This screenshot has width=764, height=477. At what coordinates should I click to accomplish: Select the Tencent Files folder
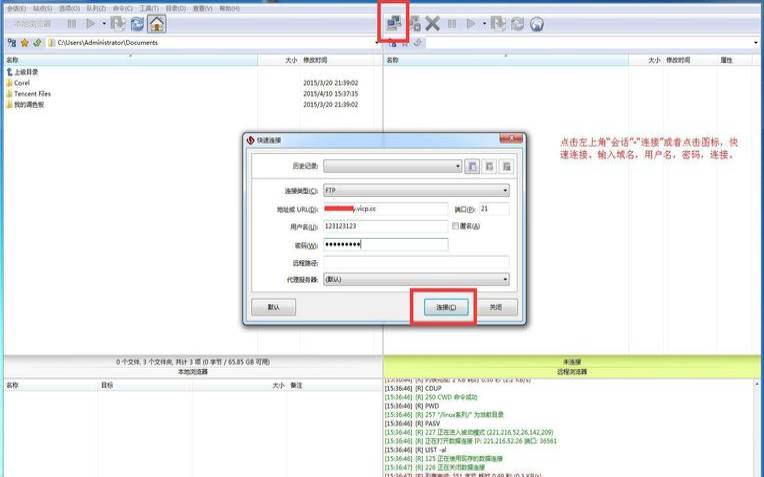32,94
